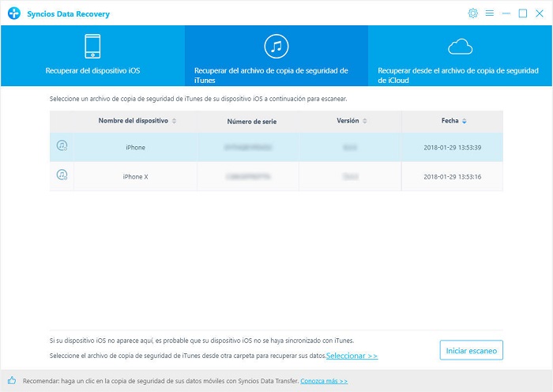Minimize the Syncios window
The height and width of the screenshot is (392, 553).
(506, 13)
